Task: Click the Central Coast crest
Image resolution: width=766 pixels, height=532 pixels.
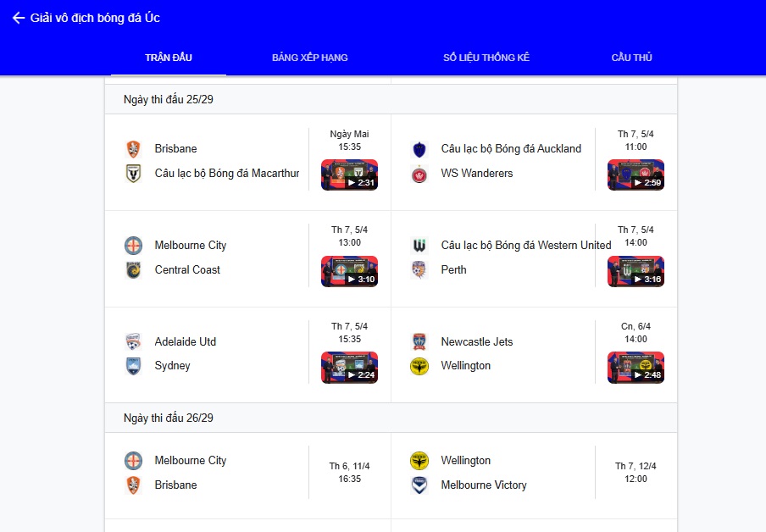Action: pos(133,269)
